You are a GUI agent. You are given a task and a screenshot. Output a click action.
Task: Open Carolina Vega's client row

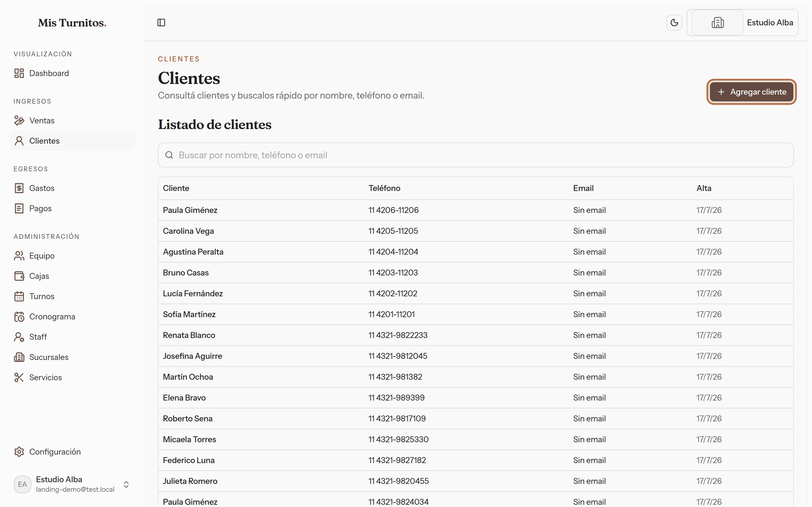point(475,231)
